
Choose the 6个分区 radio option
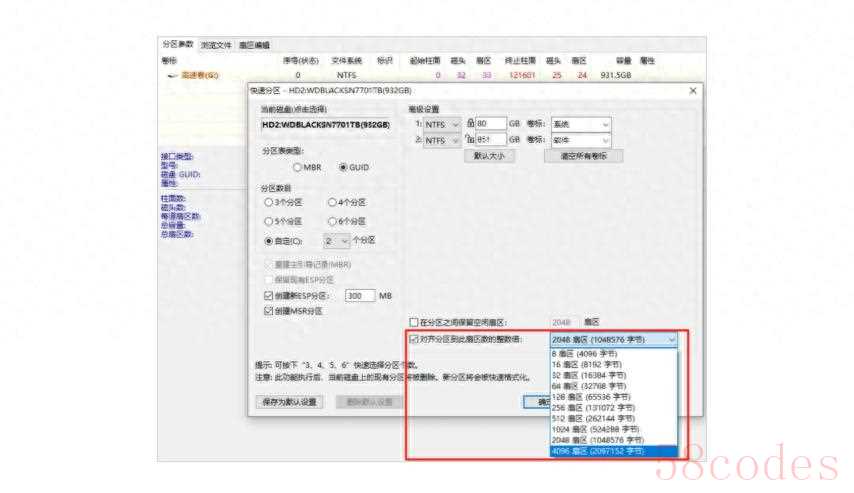pyautogui.click(x=332, y=221)
